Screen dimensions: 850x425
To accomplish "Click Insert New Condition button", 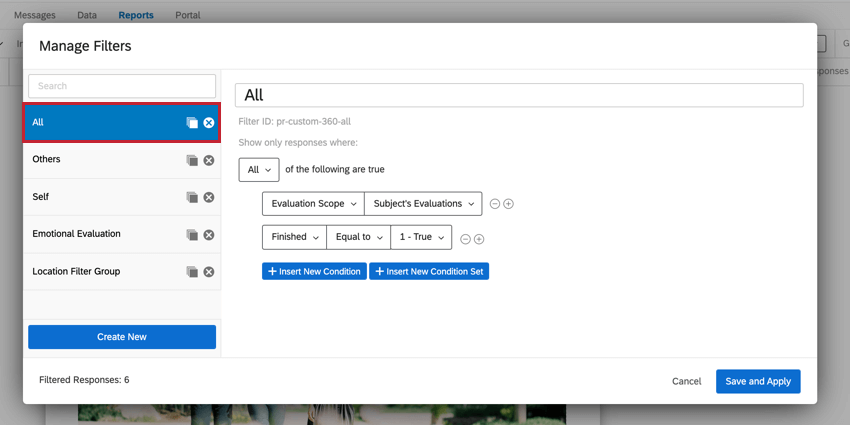I will 314,272.
